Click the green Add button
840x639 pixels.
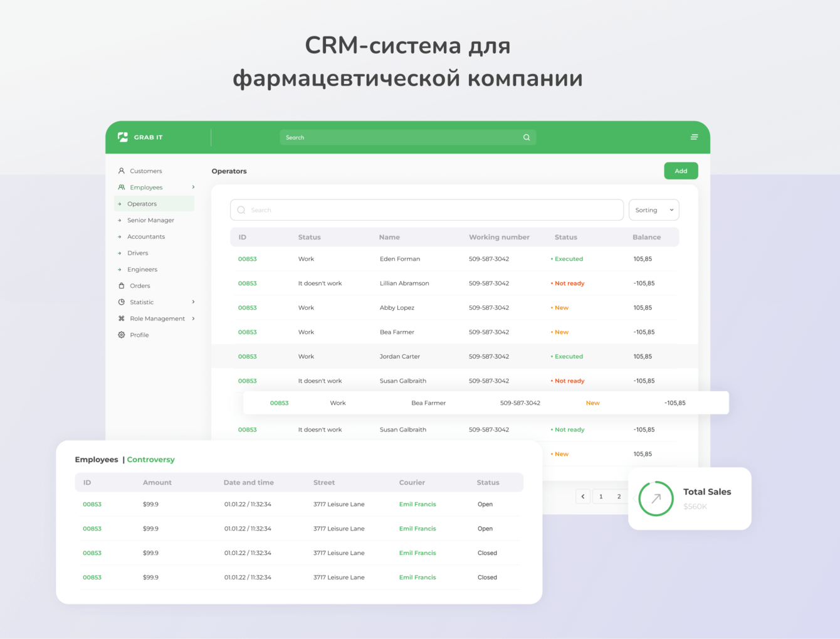(x=681, y=171)
